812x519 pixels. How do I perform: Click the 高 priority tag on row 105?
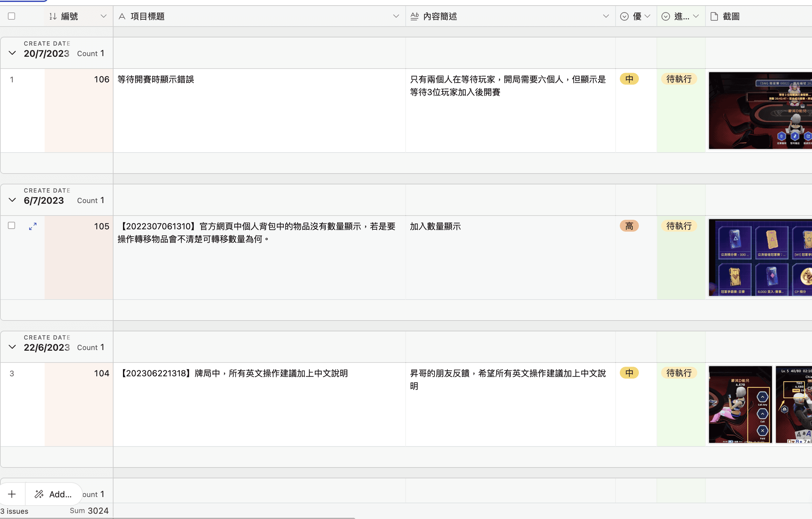click(x=629, y=226)
